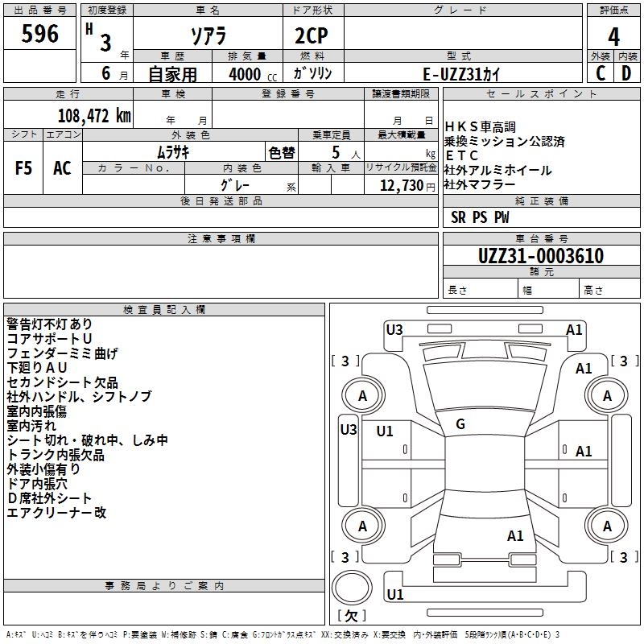Click the 事務局よりご案内 header
Image resolution: width=644 pixels, height=644 pixels.
tap(164, 586)
